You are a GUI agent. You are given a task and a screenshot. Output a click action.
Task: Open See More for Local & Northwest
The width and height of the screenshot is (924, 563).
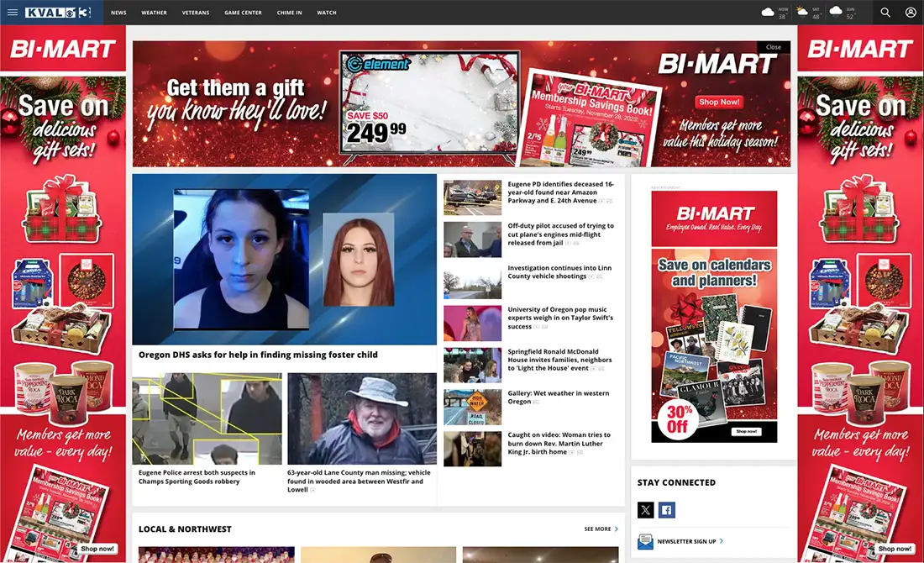coord(601,529)
